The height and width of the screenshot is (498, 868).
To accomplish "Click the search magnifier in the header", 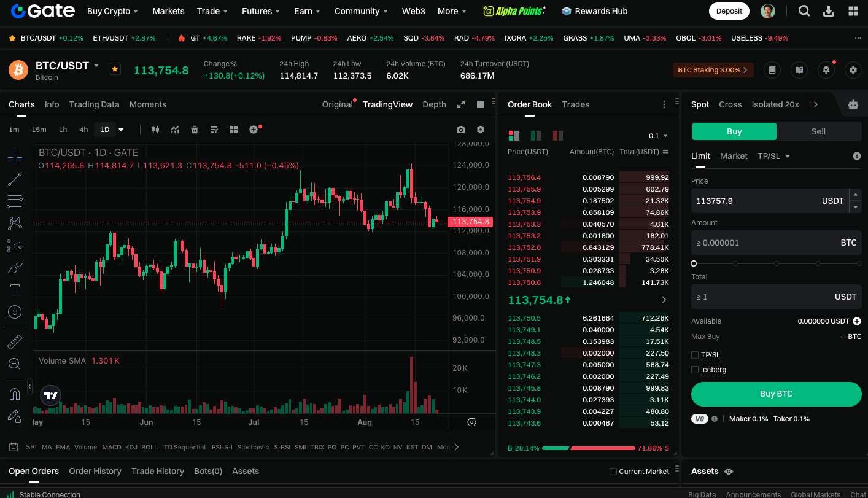I will (x=804, y=11).
